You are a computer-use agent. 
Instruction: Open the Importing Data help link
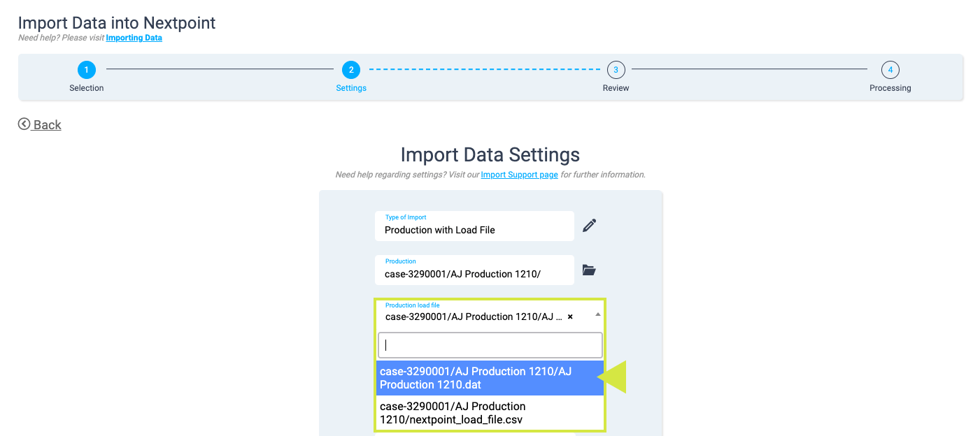(134, 38)
